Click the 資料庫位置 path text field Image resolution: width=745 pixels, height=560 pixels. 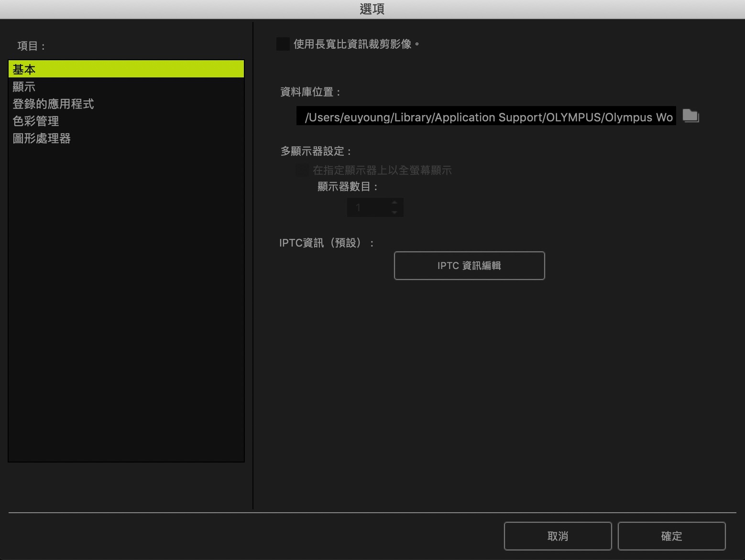tap(486, 116)
